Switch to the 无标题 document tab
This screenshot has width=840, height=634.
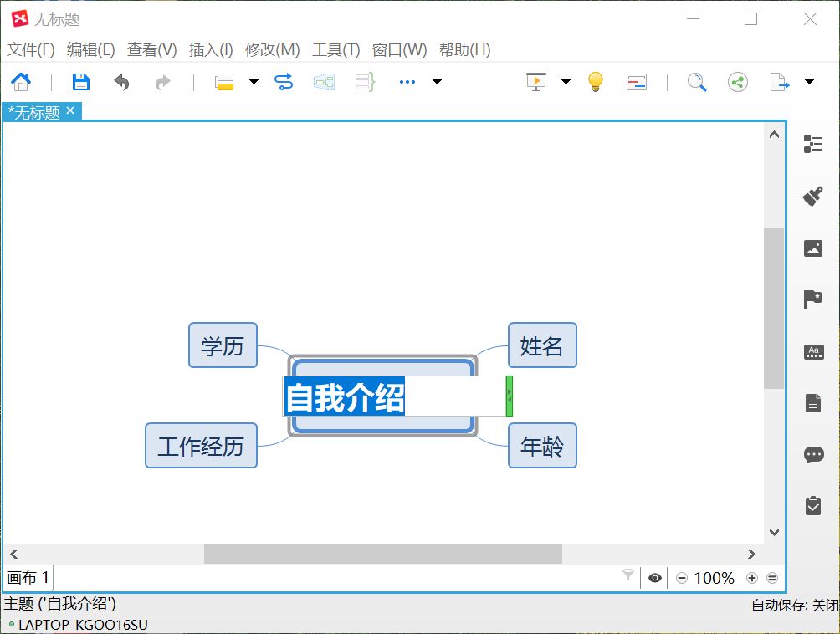(x=35, y=110)
